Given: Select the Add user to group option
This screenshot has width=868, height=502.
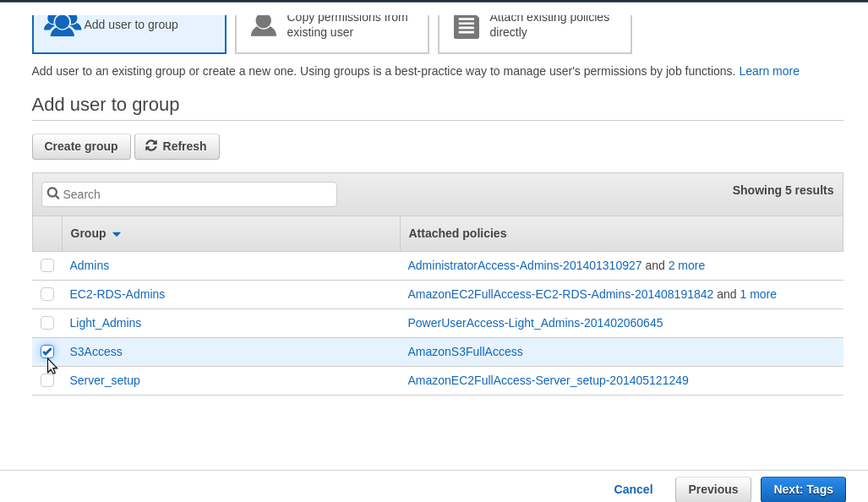Looking at the screenshot, I should pos(129,34).
